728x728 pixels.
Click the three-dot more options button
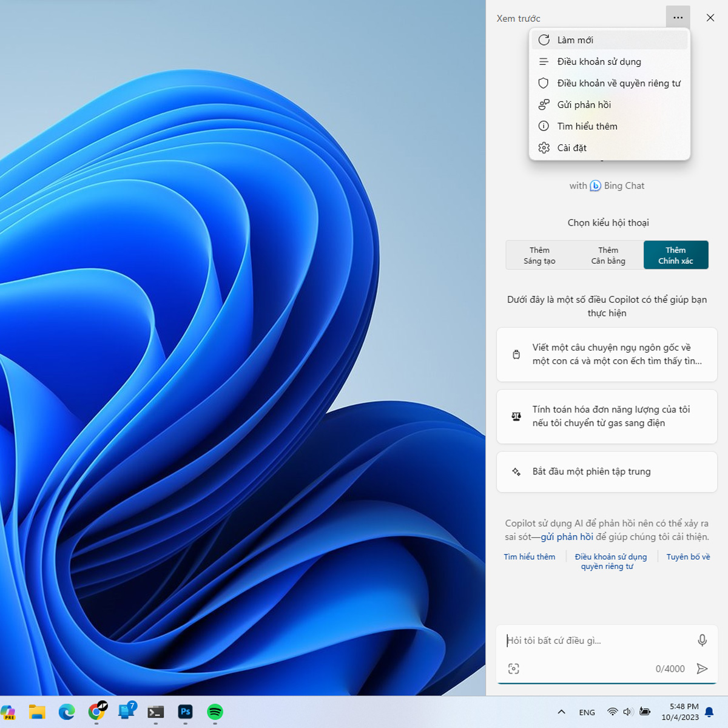coord(678,18)
